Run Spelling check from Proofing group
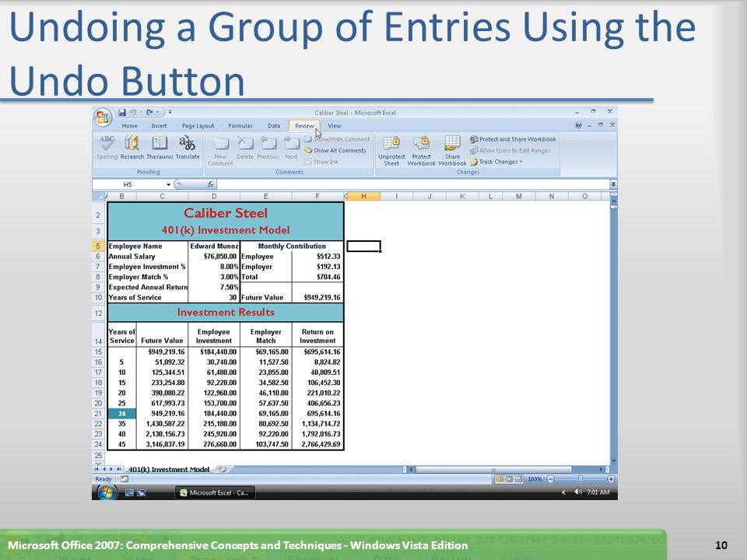This screenshot has height=560, width=747. point(107,148)
